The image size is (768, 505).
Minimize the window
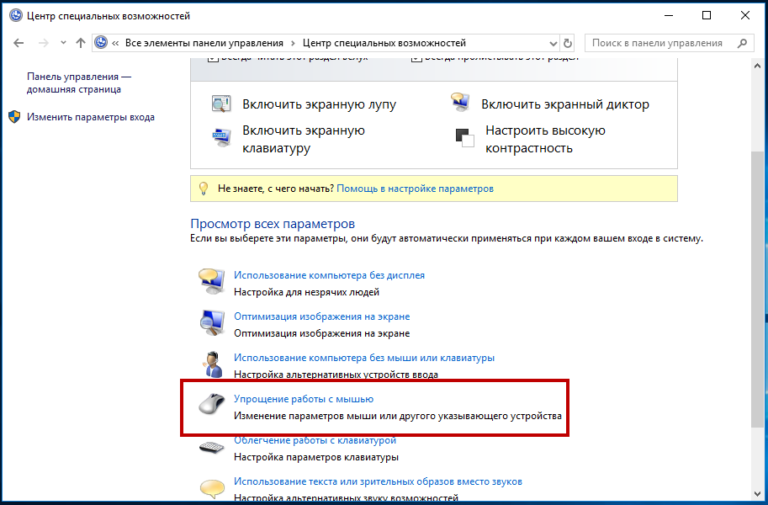click(x=668, y=15)
